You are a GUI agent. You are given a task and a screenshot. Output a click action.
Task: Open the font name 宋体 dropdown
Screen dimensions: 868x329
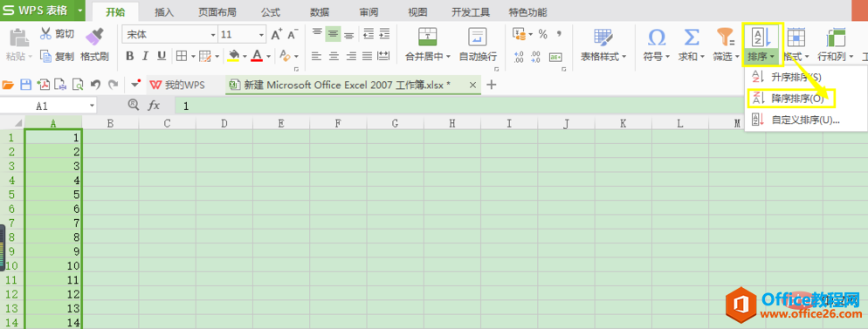coord(213,35)
